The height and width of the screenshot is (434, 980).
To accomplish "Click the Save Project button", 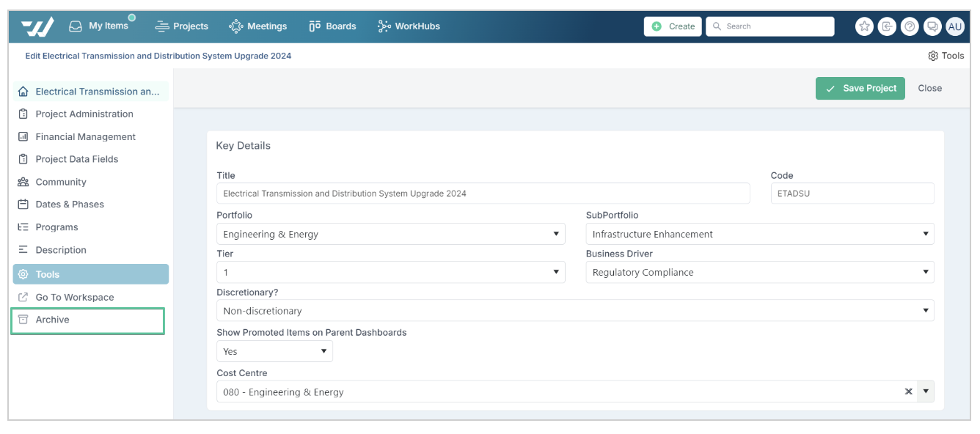I will pyautogui.click(x=860, y=88).
